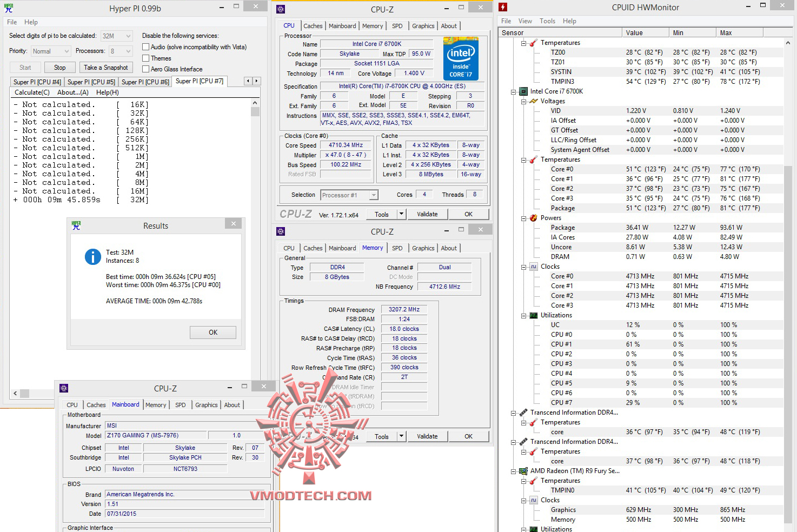The image size is (797, 532).
Task: Click the Stop button in Hyper PI
Action: pos(60,68)
